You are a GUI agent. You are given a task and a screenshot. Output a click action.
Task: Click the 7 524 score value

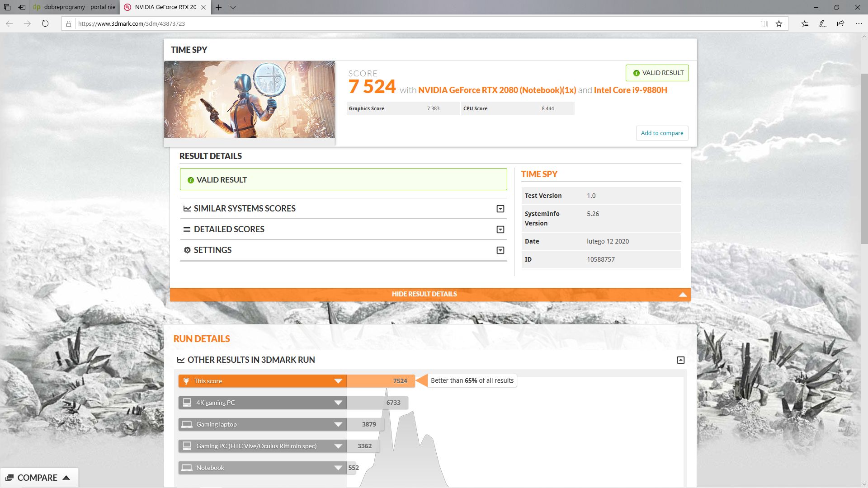click(x=372, y=86)
